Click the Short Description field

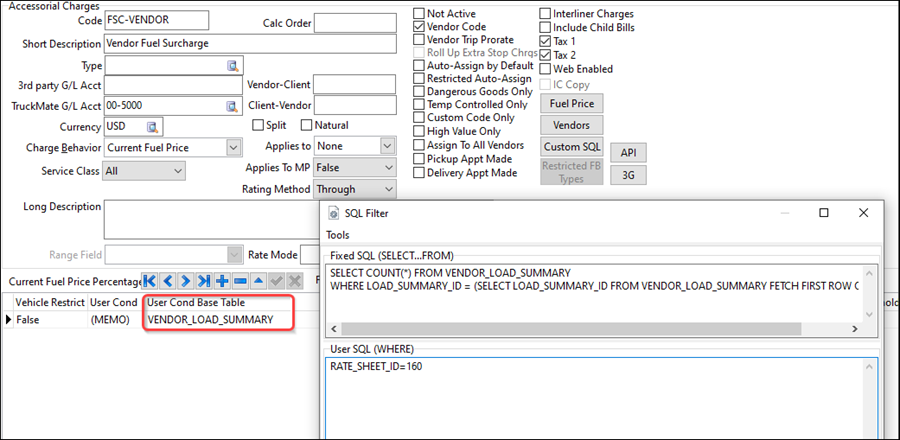click(x=250, y=44)
